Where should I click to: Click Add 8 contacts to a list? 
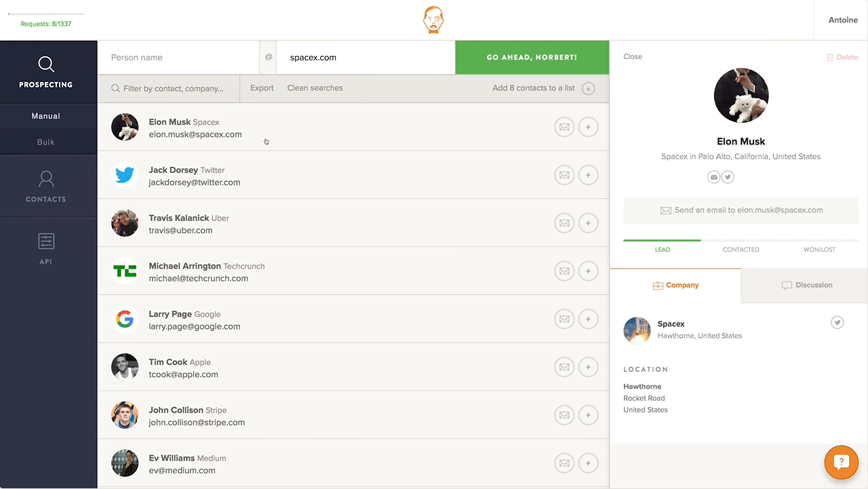coord(534,88)
